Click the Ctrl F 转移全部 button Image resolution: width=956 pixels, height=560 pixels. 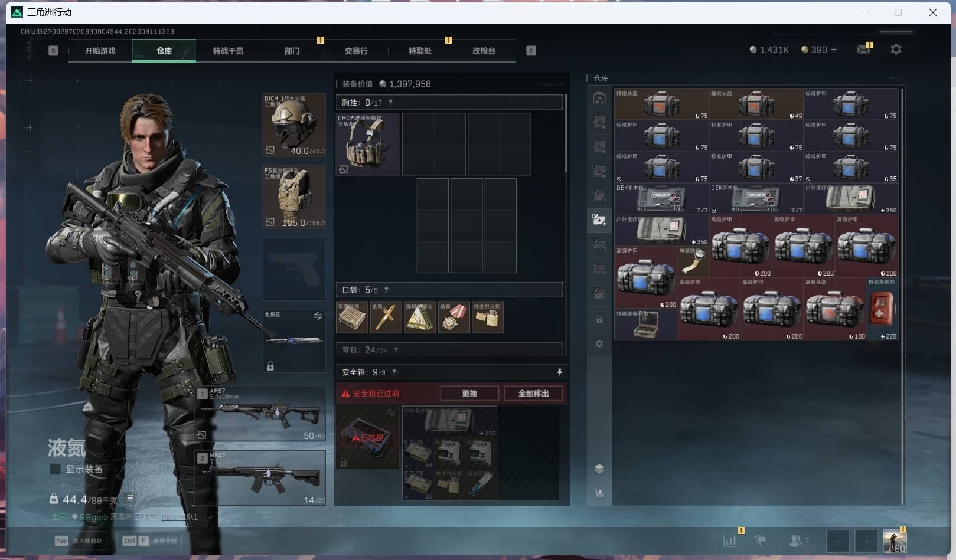150,541
